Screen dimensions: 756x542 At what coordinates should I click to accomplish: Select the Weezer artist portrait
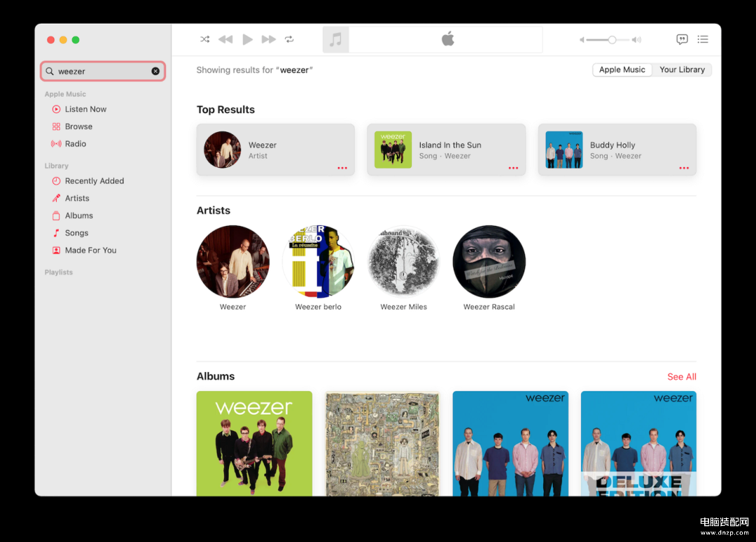coord(233,262)
